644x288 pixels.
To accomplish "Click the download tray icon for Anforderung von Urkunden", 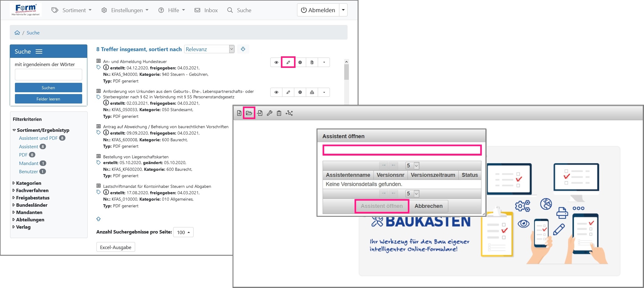I will click(x=312, y=92).
